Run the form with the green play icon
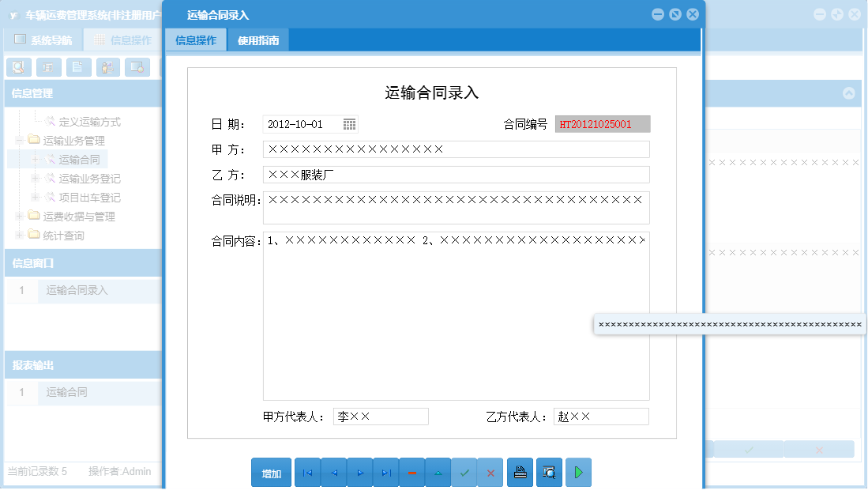This screenshot has height=494, width=868. tap(577, 472)
